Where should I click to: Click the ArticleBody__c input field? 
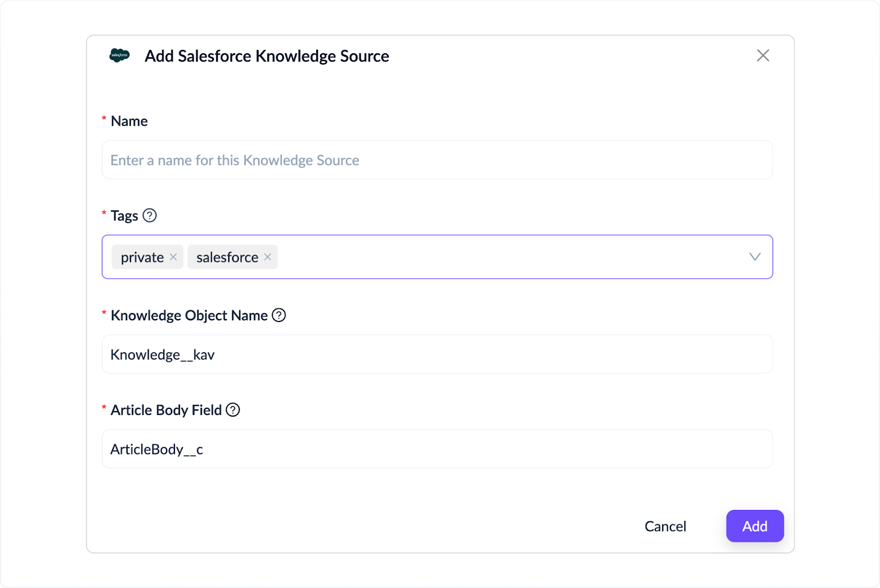(437, 449)
